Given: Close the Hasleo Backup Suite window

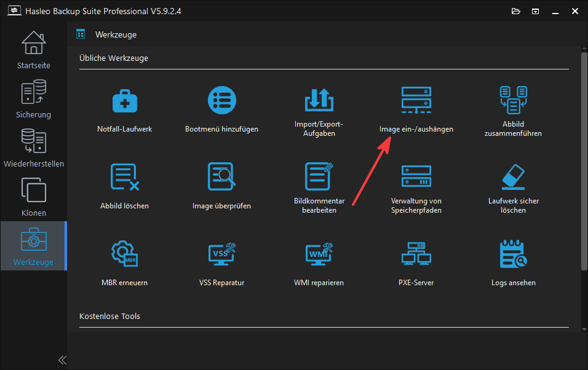Looking at the screenshot, I should (575, 11).
